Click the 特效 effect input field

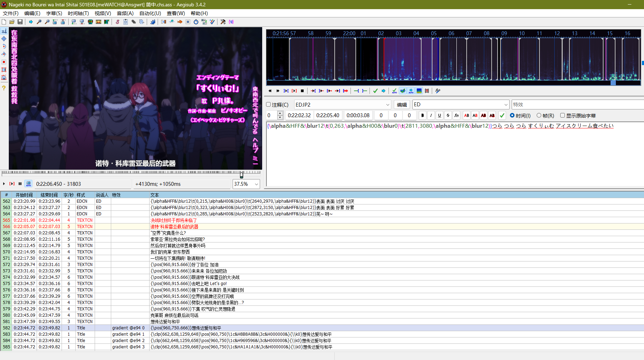coord(577,105)
